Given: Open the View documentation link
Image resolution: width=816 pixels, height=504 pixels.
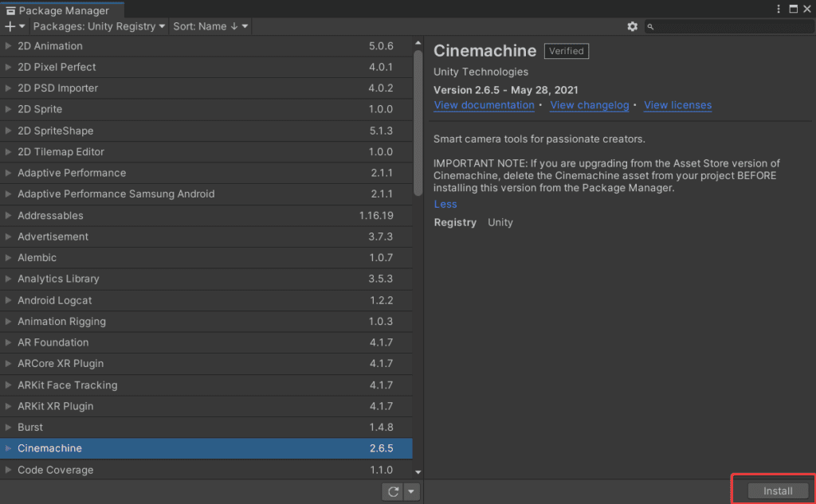Looking at the screenshot, I should (x=484, y=105).
